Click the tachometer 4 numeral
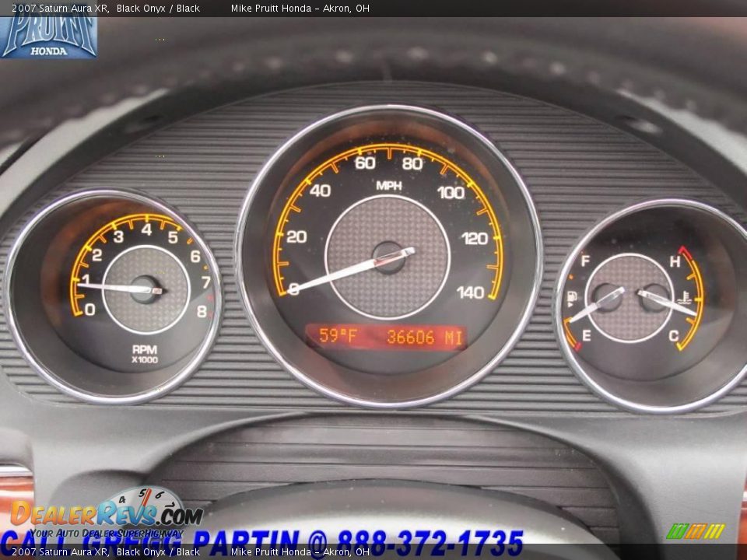Image resolution: width=747 pixels, height=560 pixels. click(x=146, y=229)
